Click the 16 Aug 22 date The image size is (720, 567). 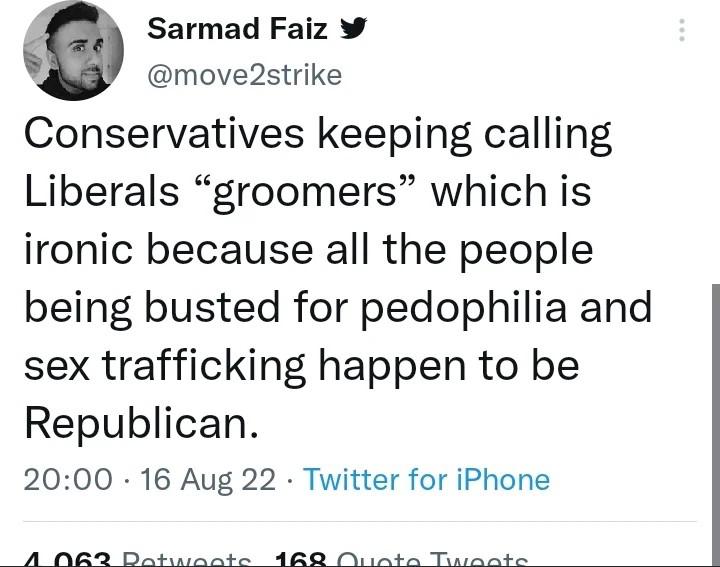point(208,480)
